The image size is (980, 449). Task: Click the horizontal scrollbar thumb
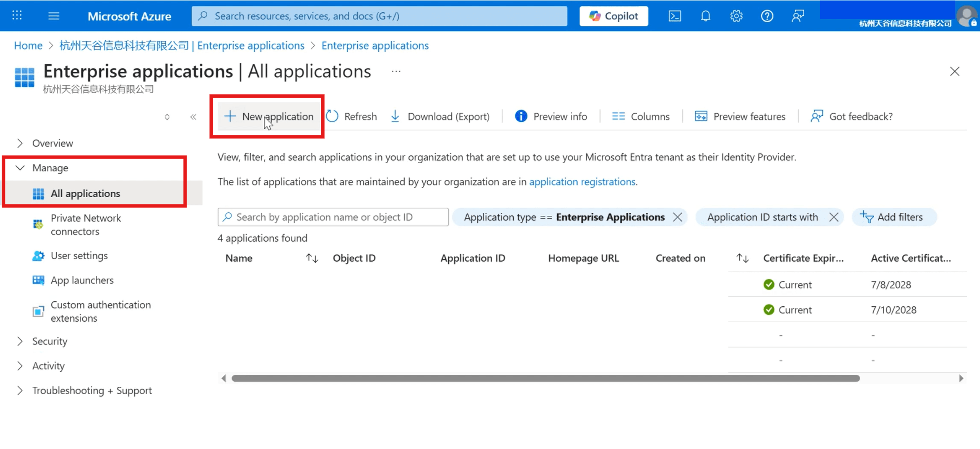[x=545, y=378]
